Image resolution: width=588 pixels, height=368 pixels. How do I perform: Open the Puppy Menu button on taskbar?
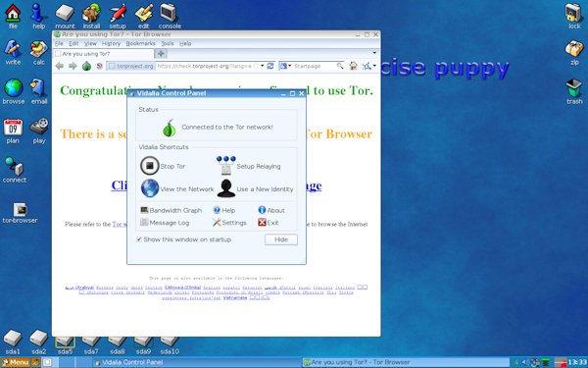tap(16, 362)
